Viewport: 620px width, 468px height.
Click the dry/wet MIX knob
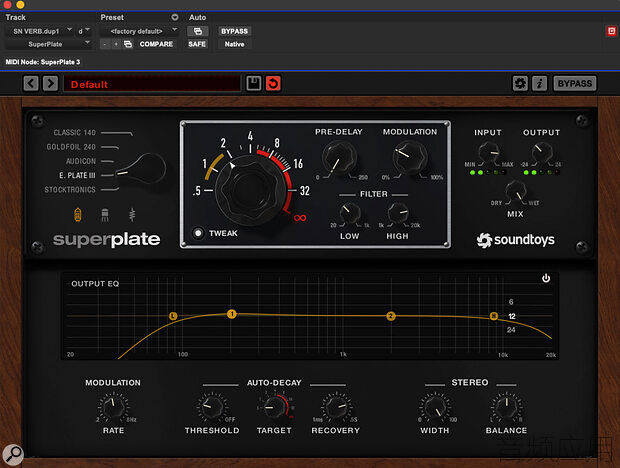[516, 192]
